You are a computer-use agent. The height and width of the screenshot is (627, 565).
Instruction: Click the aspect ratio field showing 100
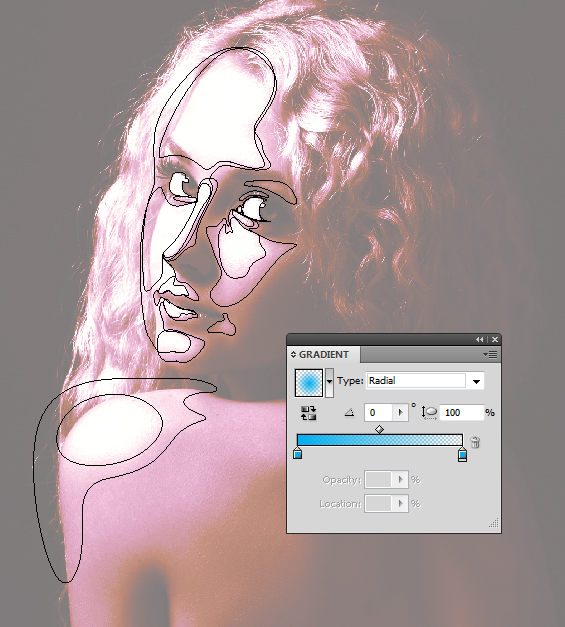coord(462,413)
